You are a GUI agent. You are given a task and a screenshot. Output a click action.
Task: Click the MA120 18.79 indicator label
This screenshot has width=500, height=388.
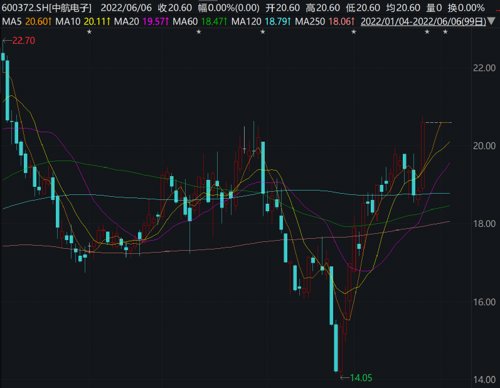(261, 22)
